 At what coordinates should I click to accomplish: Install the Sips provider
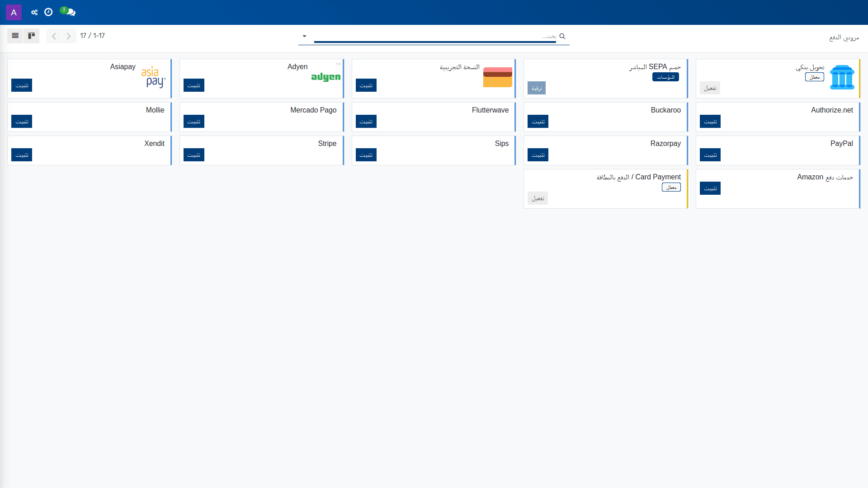(x=366, y=155)
